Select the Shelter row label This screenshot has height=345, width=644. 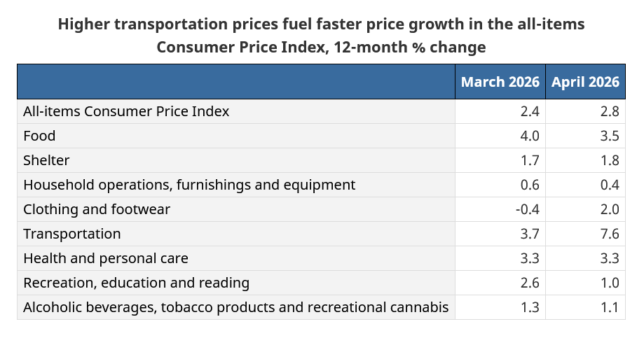(46, 160)
